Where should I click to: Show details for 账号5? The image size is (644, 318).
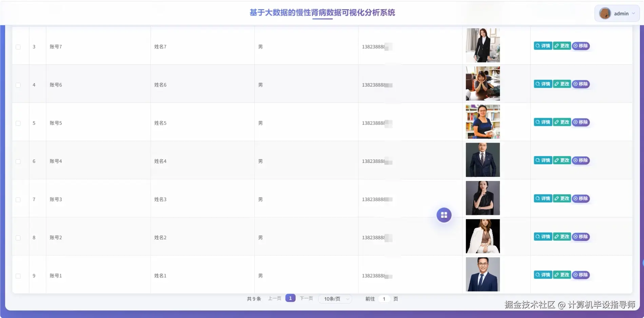tap(543, 122)
